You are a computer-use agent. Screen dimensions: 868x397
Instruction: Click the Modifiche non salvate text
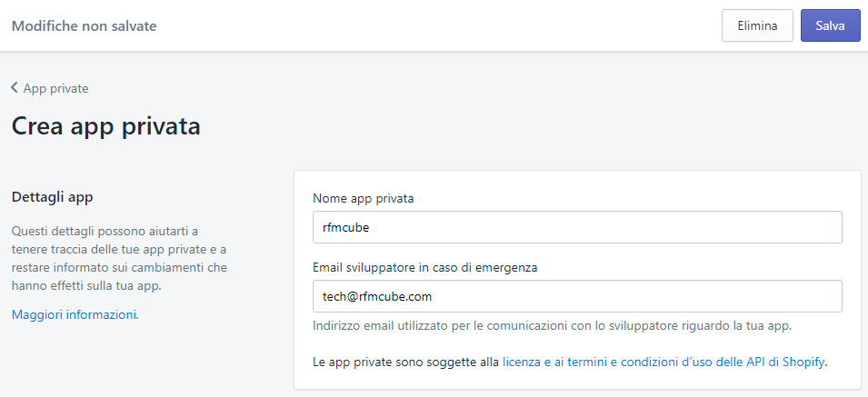pos(85,26)
